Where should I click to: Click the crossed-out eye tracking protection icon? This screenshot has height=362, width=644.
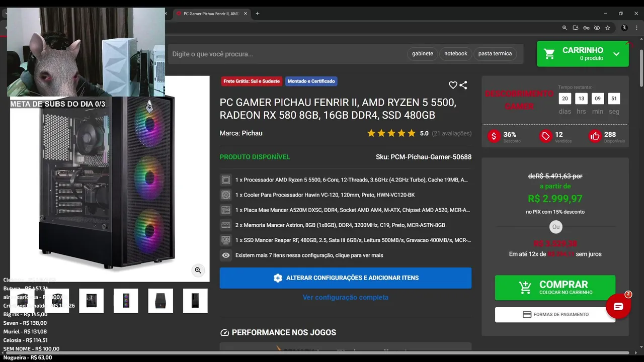[x=597, y=28]
